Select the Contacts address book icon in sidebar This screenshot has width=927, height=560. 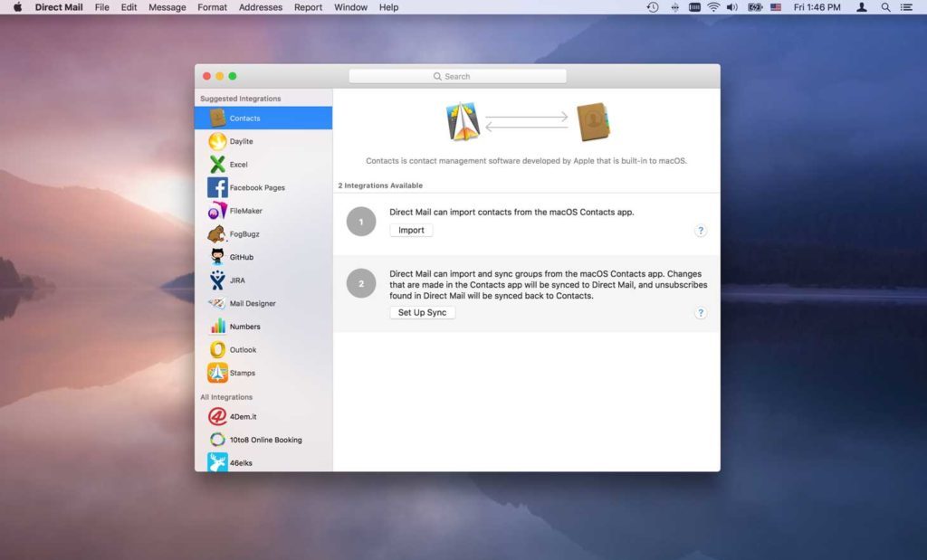217,119
